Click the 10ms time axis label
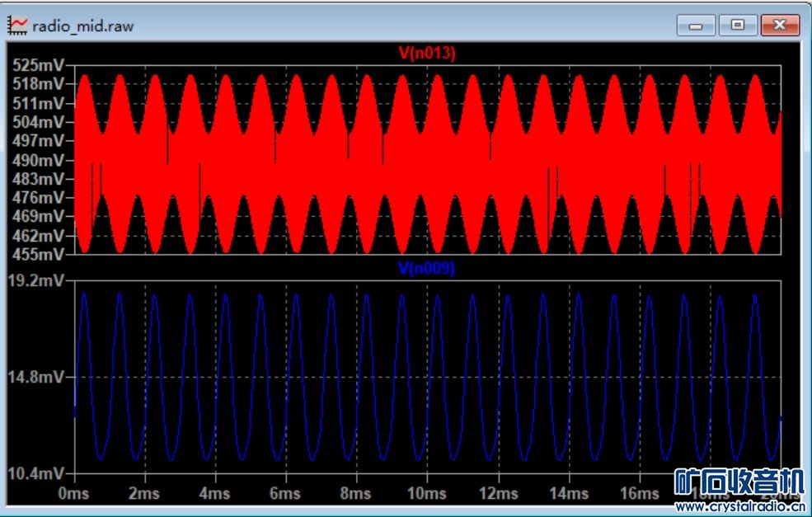Viewport: 812px width, 517px height. [426, 493]
